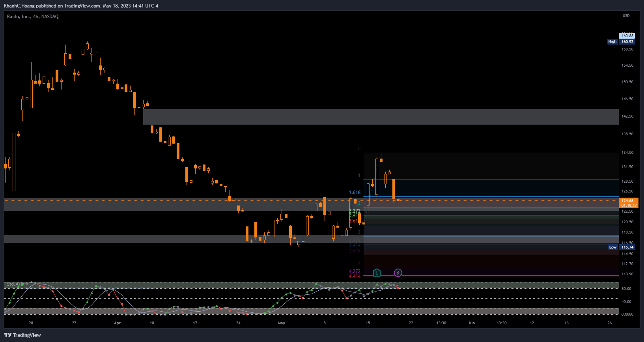Image resolution: width=644 pixels, height=342 pixels.
Task: Click the orange 124.68 current price label
Action: (x=627, y=201)
